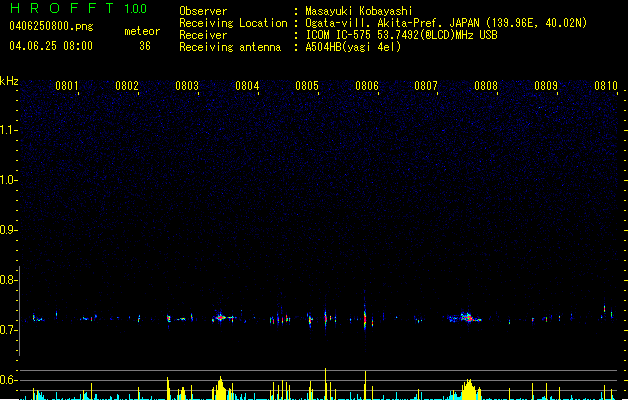The height and width of the screenshot is (400, 629).
Task: Click the kHz axis unit label
Action: tap(9, 81)
